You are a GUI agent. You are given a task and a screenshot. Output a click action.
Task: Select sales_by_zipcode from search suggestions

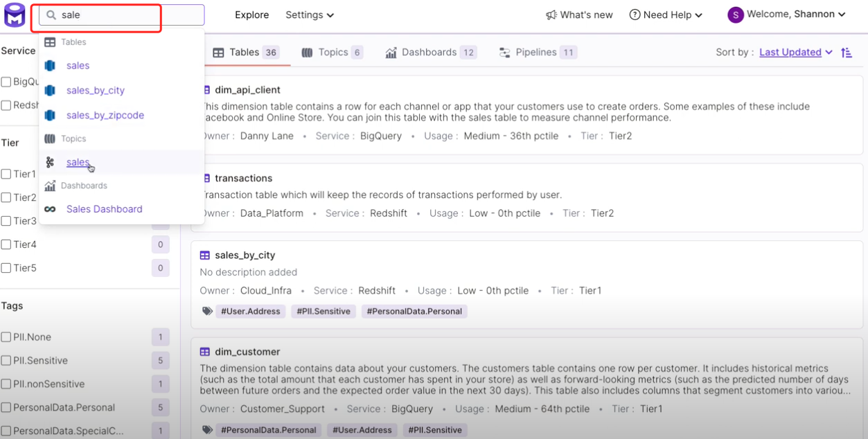point(105,116)
